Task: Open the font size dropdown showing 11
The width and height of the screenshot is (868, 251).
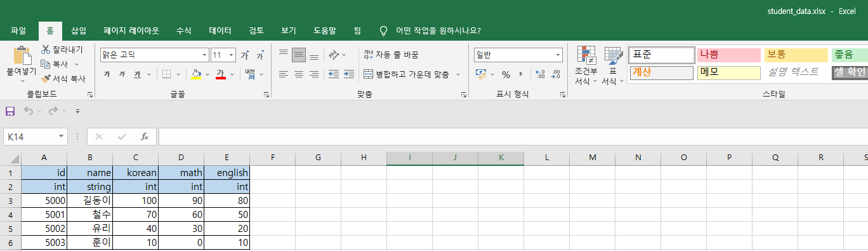Action: point(232,55)
